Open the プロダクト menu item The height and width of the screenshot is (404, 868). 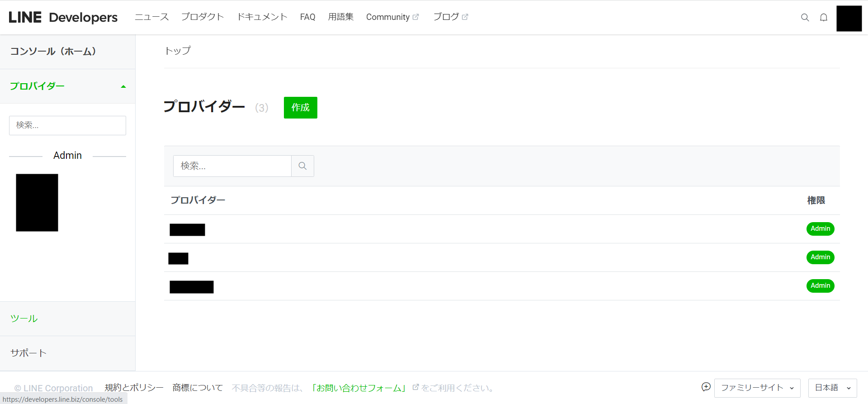(x=203, y=17)
